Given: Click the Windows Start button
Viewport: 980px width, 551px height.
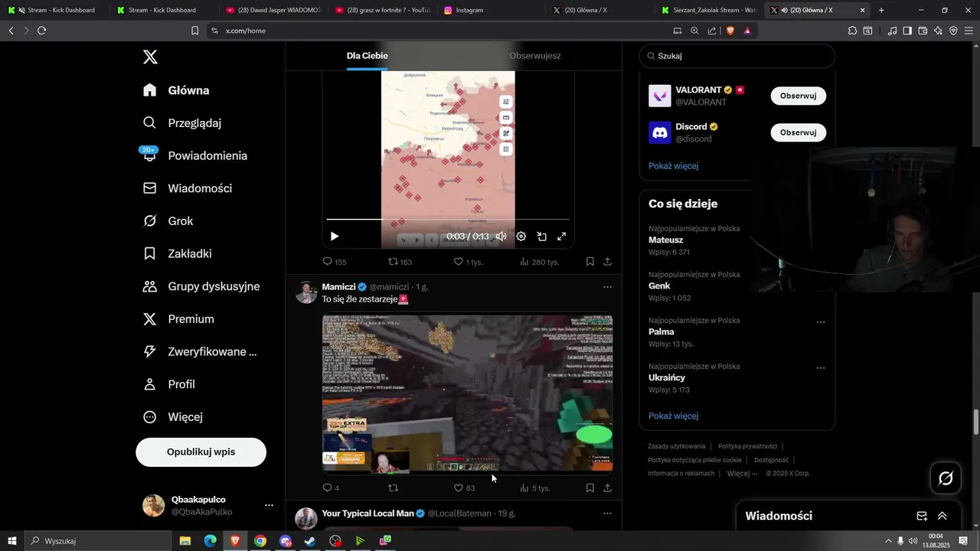Looking at the screenshot, I should 12,541.
